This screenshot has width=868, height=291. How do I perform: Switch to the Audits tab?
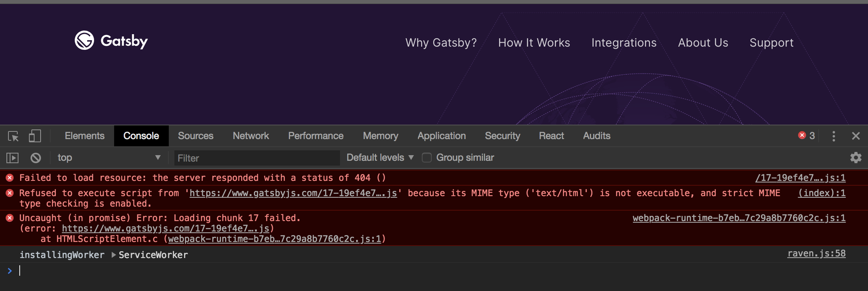click(x=597, y=136)
